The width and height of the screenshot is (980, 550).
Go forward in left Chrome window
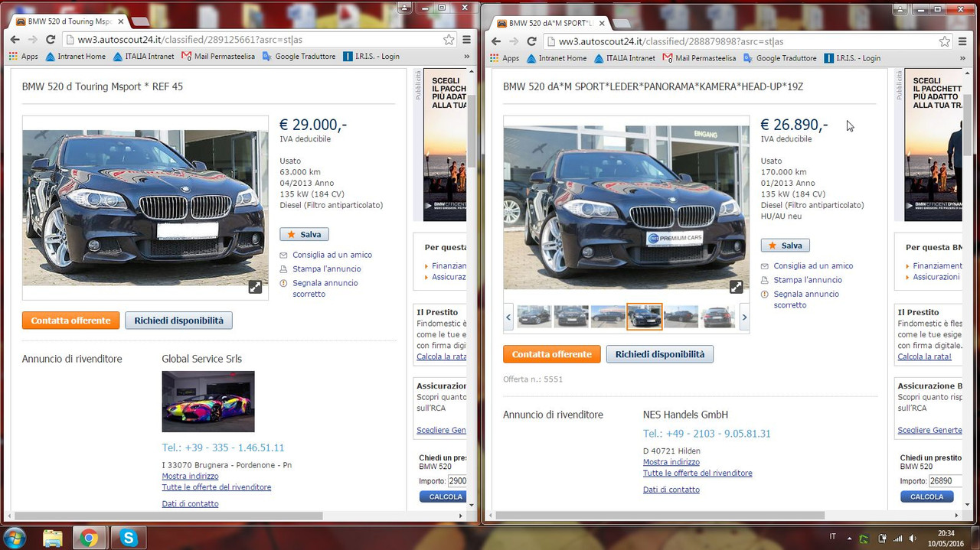click(x=31, y=41)
